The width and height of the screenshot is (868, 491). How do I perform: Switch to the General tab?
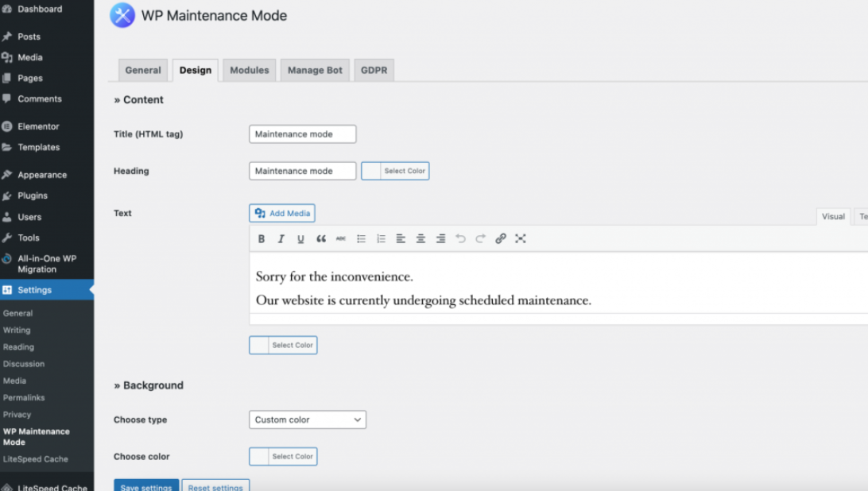coord(143,70)
